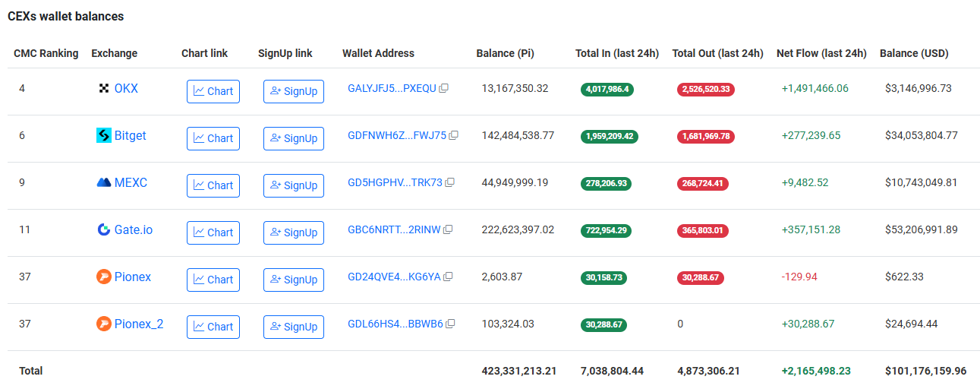Copy the OKX wallet address icon
This screenshot has width=980, height=389.
(444, 88)
